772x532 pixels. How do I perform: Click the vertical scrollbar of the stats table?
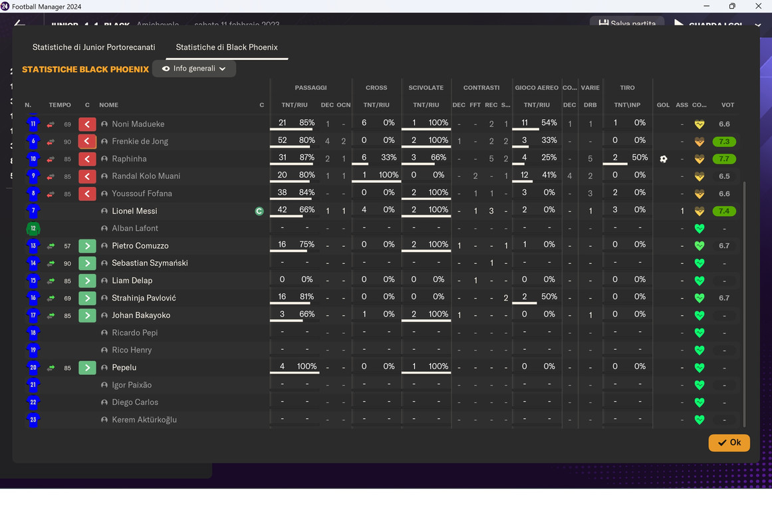[744, 304]
